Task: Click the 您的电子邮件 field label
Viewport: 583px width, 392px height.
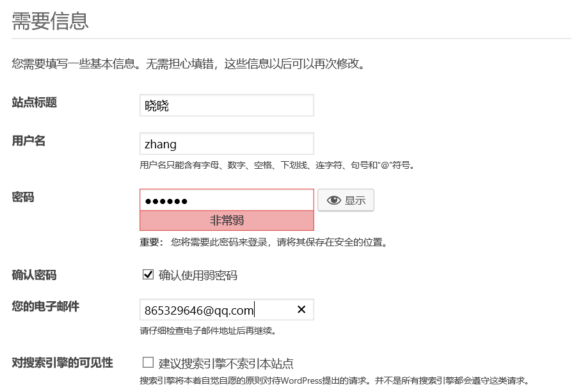Action: (45, 306)
